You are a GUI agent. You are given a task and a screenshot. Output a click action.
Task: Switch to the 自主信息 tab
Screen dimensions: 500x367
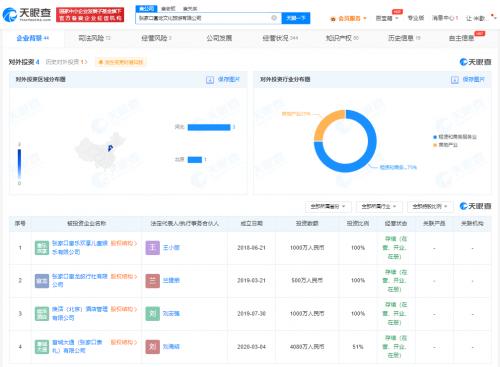pyautogui.click(x=462, y=38)
